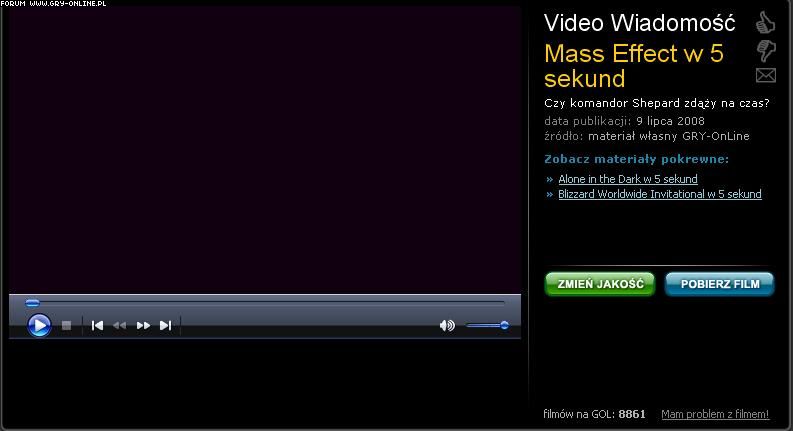This screenshot has height=431, width=793.
Task: Open the 'Mam problem z filmem!' link
Action: (715, 414)
